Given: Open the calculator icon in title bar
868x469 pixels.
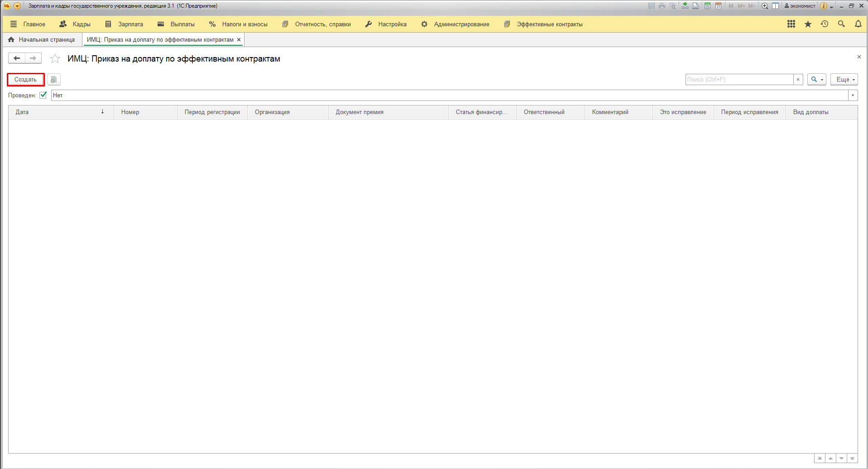Looking at the screenshot, I should coord(707,6).
